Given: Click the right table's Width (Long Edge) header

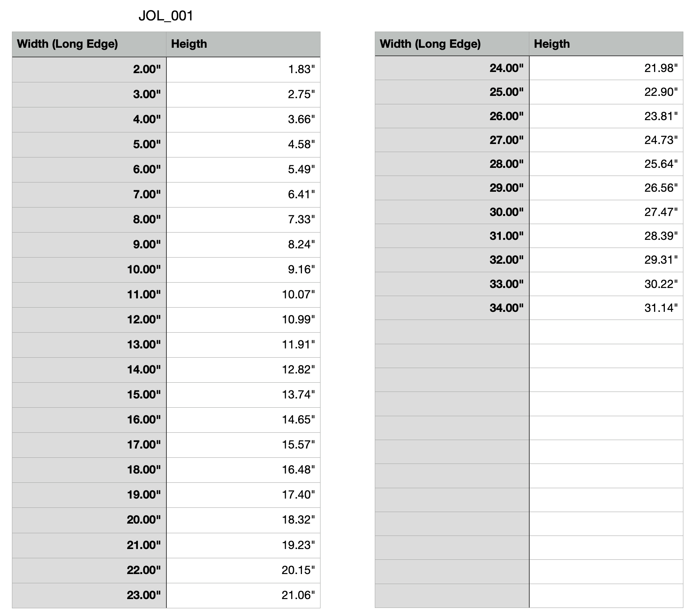Looking at the screenshot, I should pyautogui.click(x=430, y=44).
